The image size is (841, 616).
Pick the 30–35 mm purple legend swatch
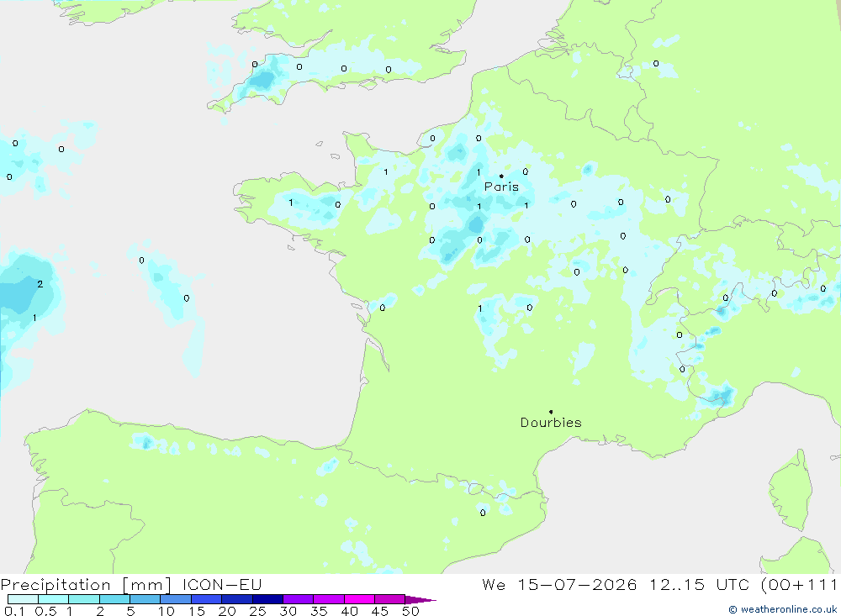(299, 599)
